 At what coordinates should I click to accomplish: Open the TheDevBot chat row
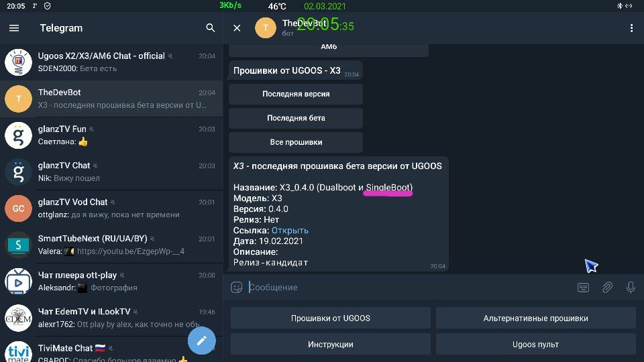(111, 99)
